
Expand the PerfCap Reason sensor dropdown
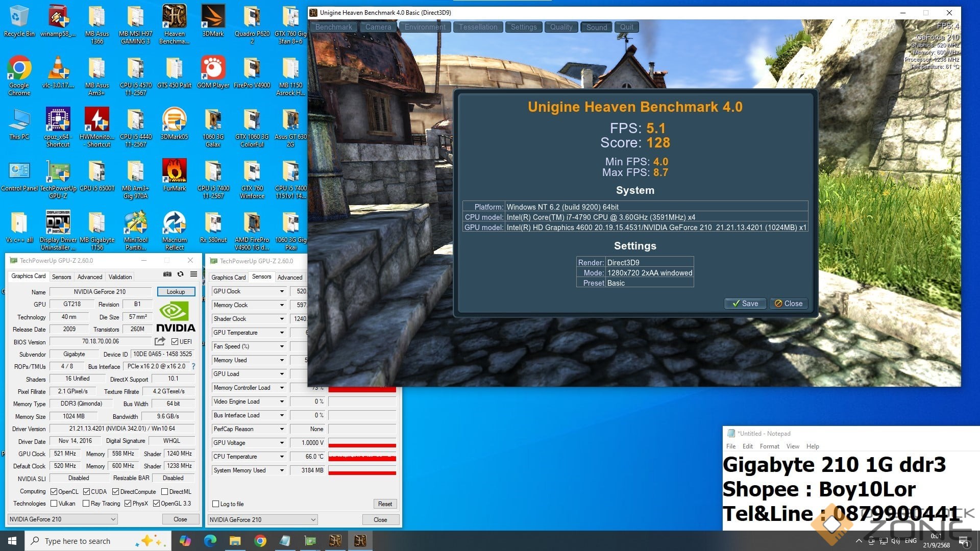282,429
